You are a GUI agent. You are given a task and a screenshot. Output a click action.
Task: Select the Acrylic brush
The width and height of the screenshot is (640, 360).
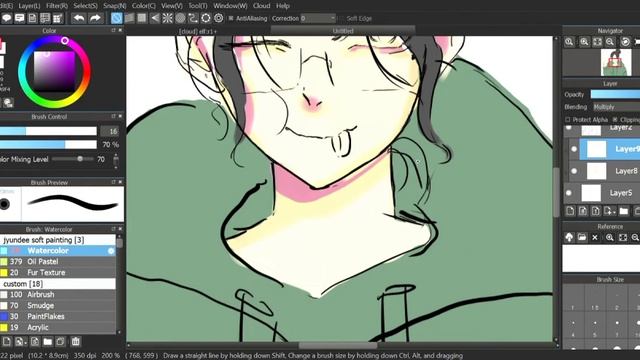pos(58,328)
